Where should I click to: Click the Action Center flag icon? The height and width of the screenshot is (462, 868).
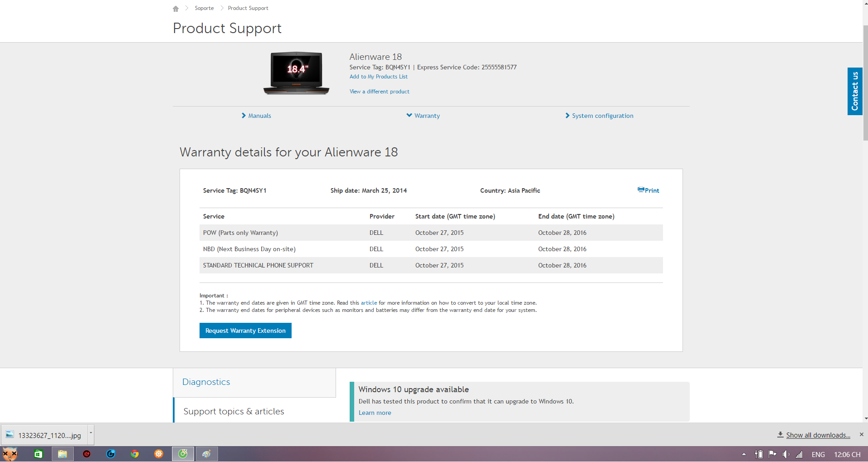point(772,454)
